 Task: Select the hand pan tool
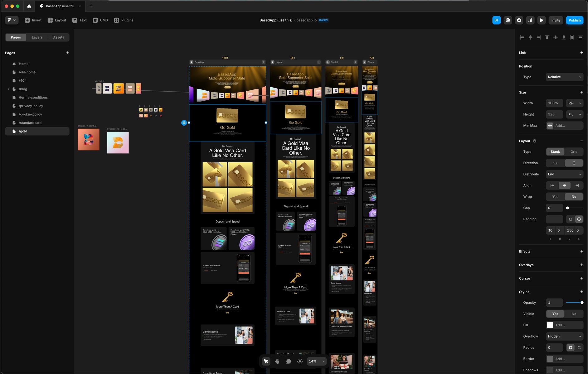(277, 361)
